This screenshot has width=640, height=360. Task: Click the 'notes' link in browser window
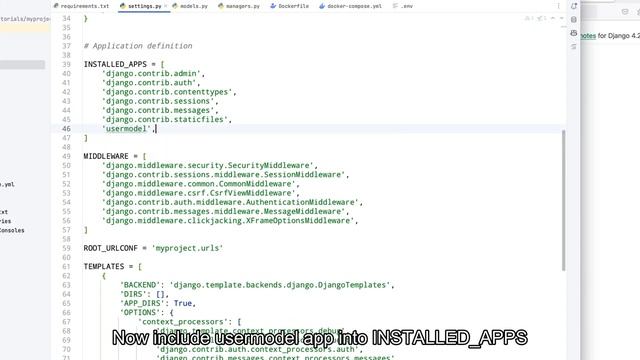(588, 36)
